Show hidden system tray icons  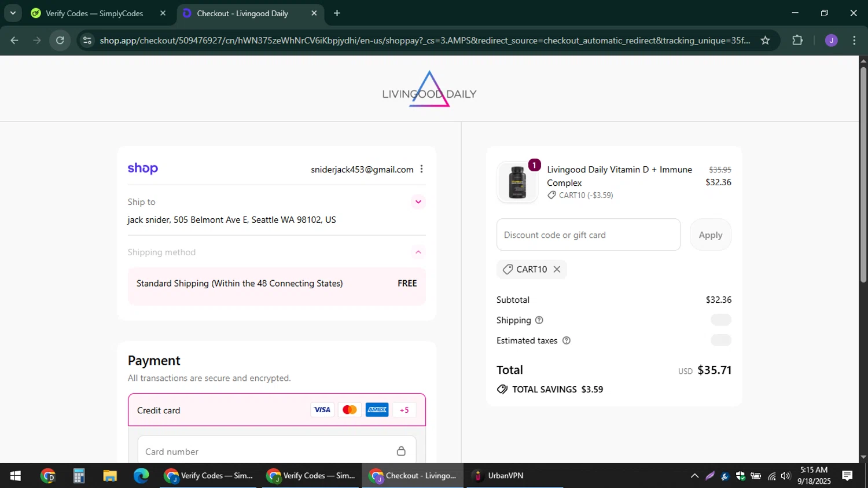click(x=694, y=476)
